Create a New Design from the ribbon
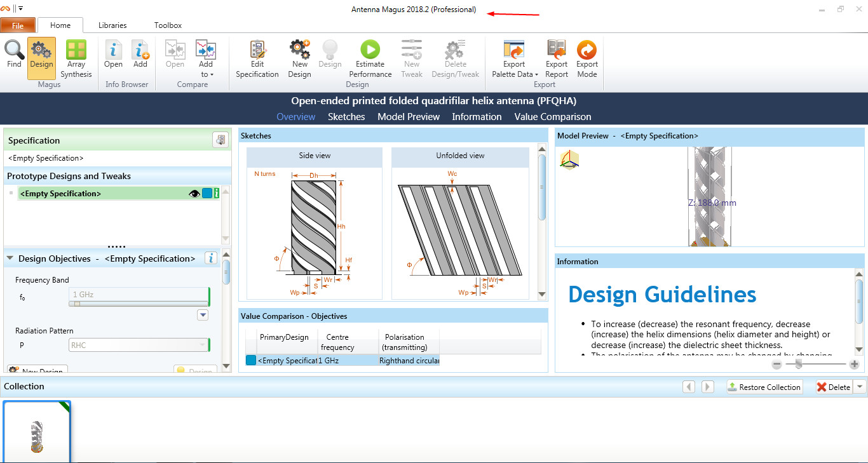This screenshot has width=868, height=463. coord(299,59)
